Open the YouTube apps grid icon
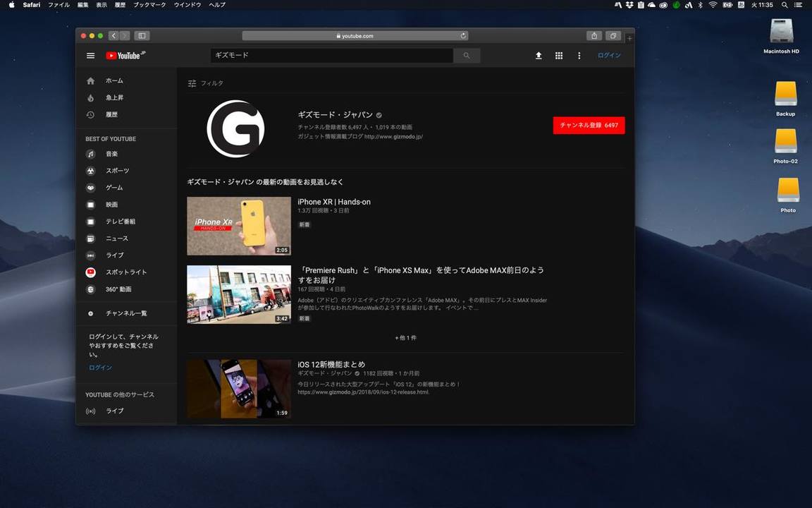Image resolution: width=812 pixels, height=508 pixels. click(559, 56)
